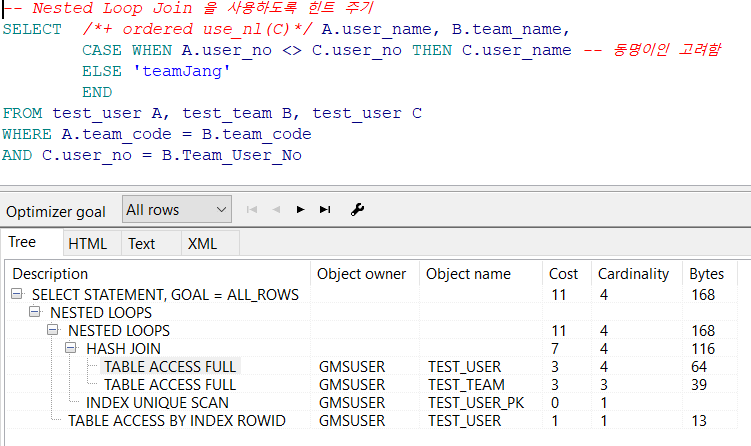
Task: Collapse the inner NESTED LOOPS node with cost 11
Action: (x=53, y=330)
